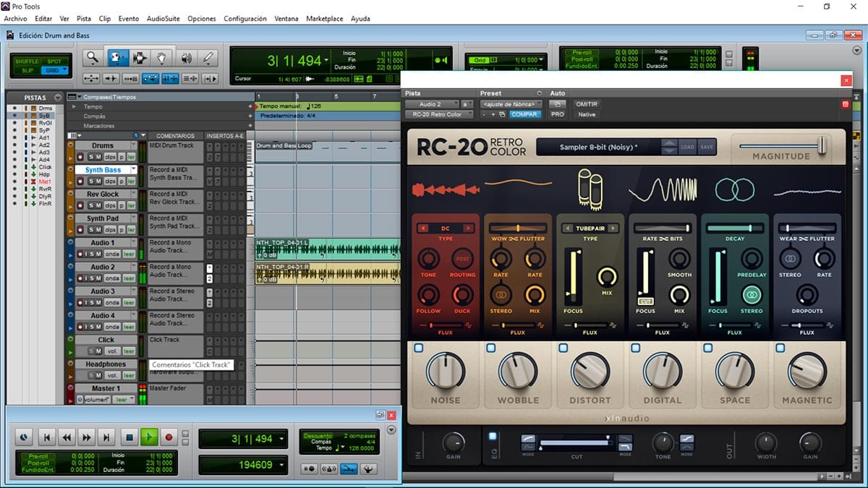Click the OMITIR bypass button
Screen dimensions: 868x488
tap(586, 104)
